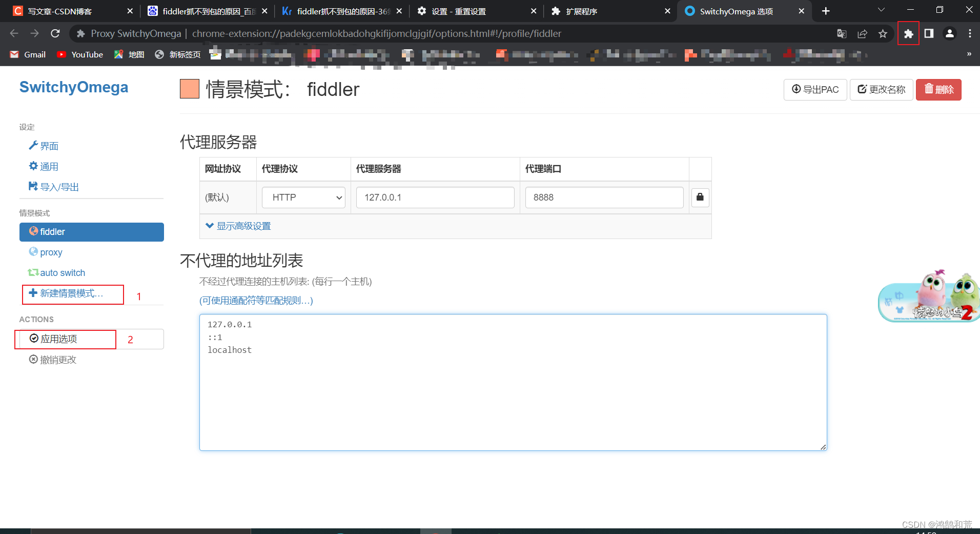Click the floating Angry Birds 2 widget

[x=929, y=296]
